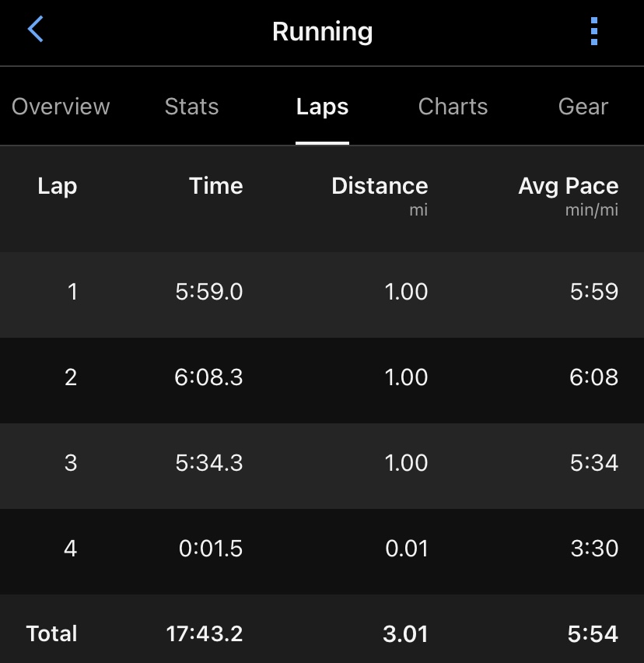
Task: Tap the Distance column header
Action: point(380,187)
